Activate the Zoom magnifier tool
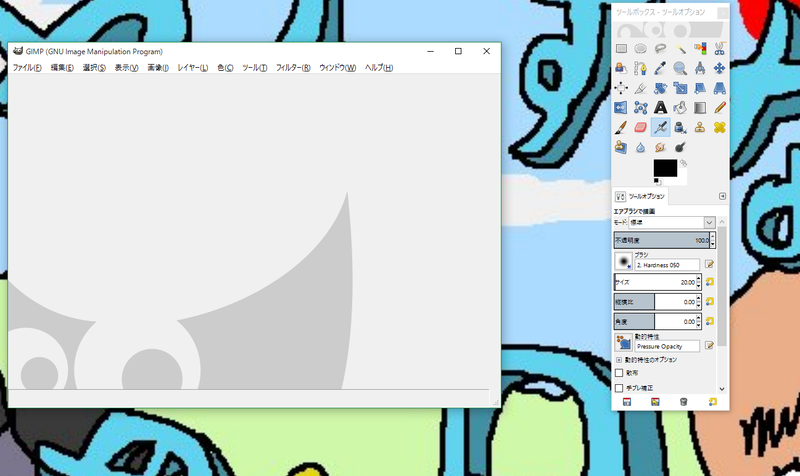 (680, 68)
